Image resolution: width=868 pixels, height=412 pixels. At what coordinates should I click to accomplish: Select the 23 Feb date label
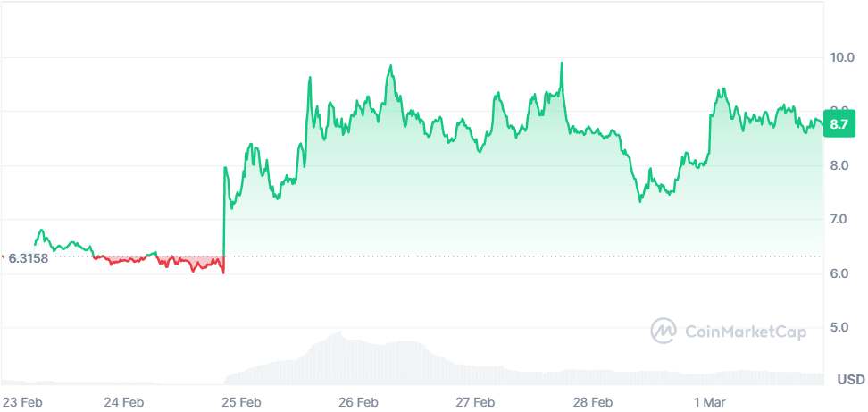click(23, 402)
